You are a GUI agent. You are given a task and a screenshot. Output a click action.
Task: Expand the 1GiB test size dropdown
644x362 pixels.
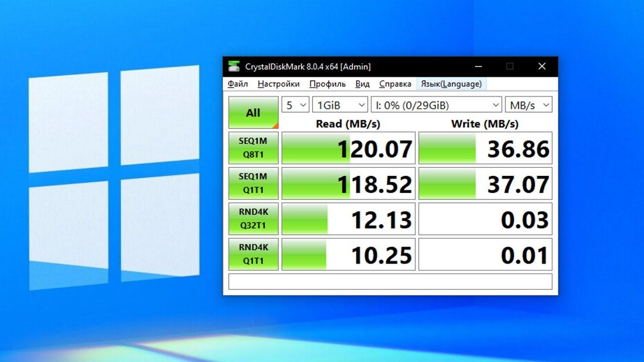coord(340,105)
